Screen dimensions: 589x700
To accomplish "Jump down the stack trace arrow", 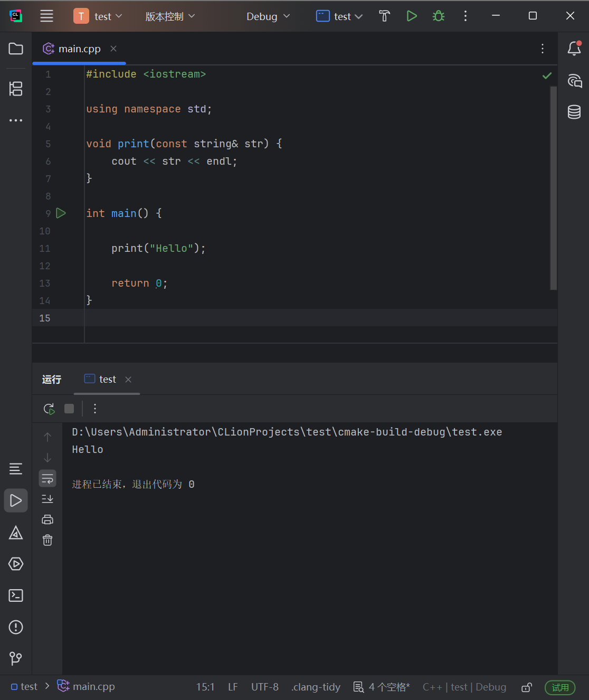I will (47, 458).
